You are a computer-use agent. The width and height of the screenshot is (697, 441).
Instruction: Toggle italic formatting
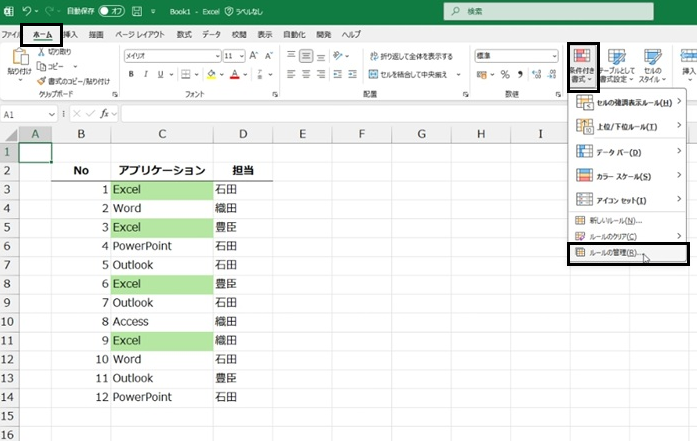pos(147,74)
